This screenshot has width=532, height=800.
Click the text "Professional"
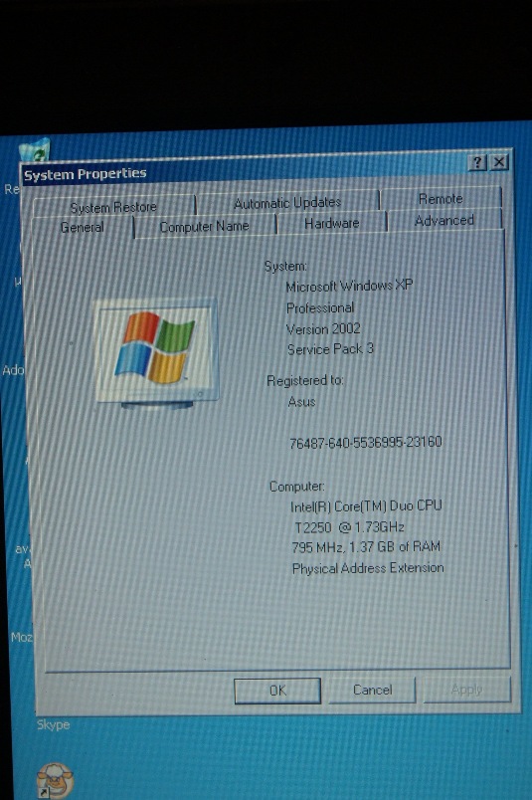[x=320, y=307]
